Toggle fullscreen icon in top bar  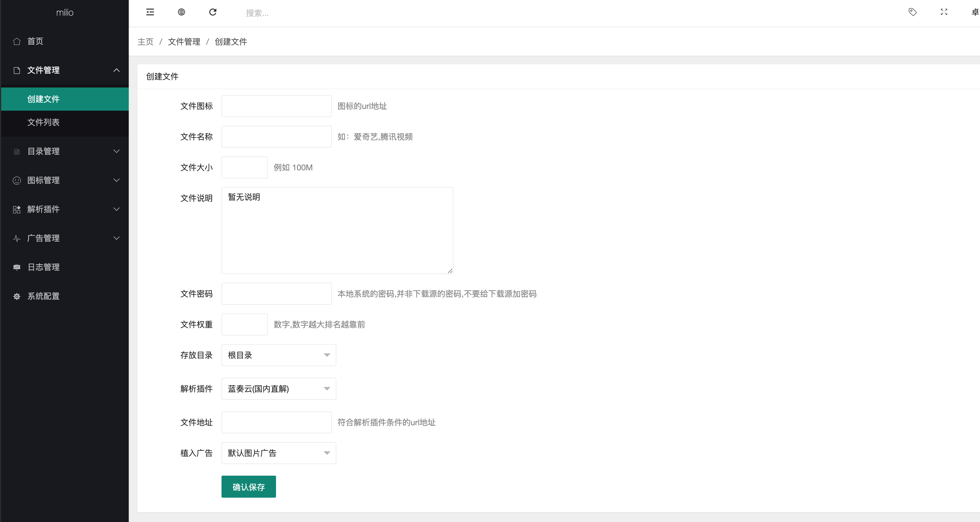(944, 12)
